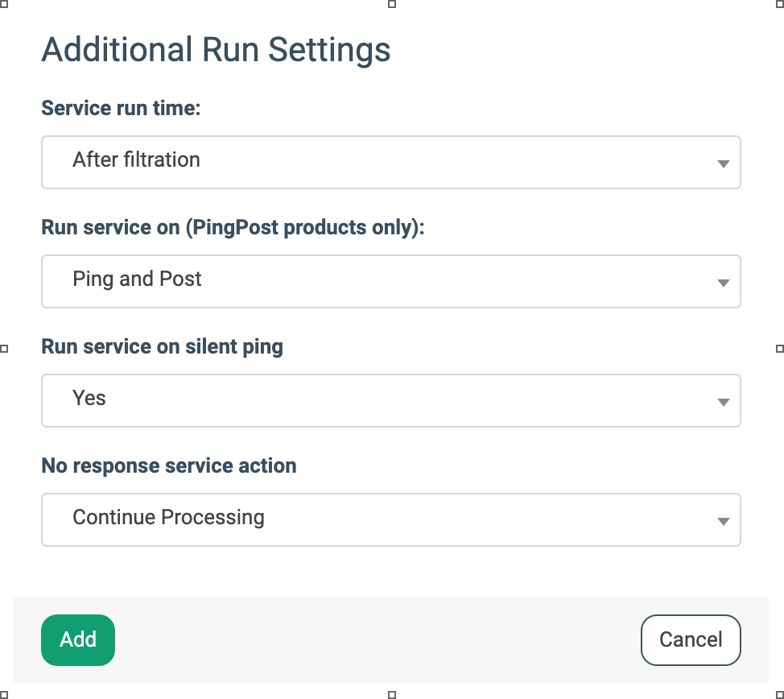Image resolution: width=784 pixels, height=699 pixels.
Task: Click the arrow beside Ping and Post
Action: click(x=723, y=283)
